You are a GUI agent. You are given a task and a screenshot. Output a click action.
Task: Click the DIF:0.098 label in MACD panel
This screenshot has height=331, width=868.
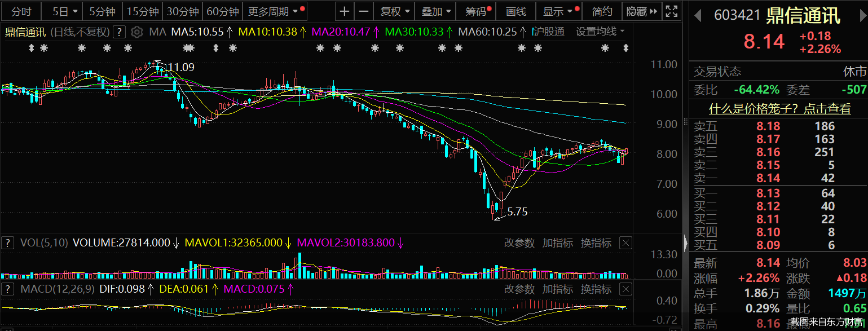pos(122,289)
